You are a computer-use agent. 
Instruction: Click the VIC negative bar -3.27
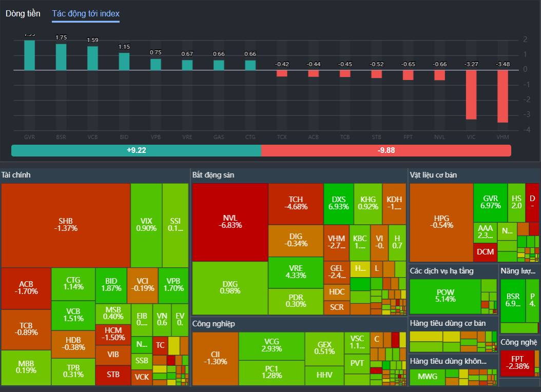click(x=471, y=95)
